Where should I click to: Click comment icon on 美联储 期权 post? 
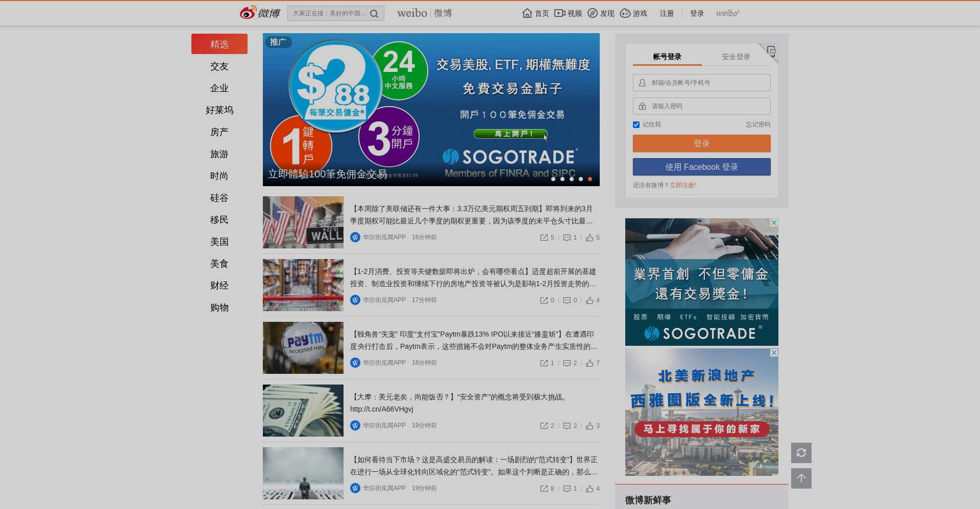(567, 238)
